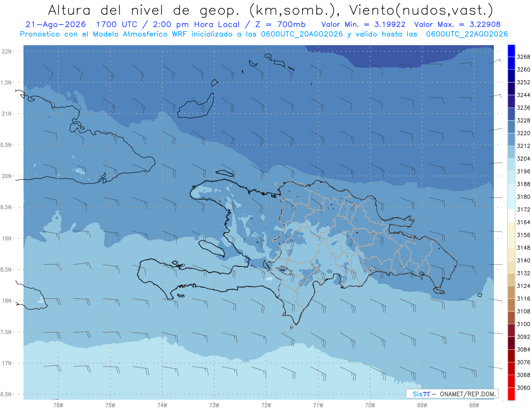Click the '3196' color scale value
532x411 pixels.
524,172
